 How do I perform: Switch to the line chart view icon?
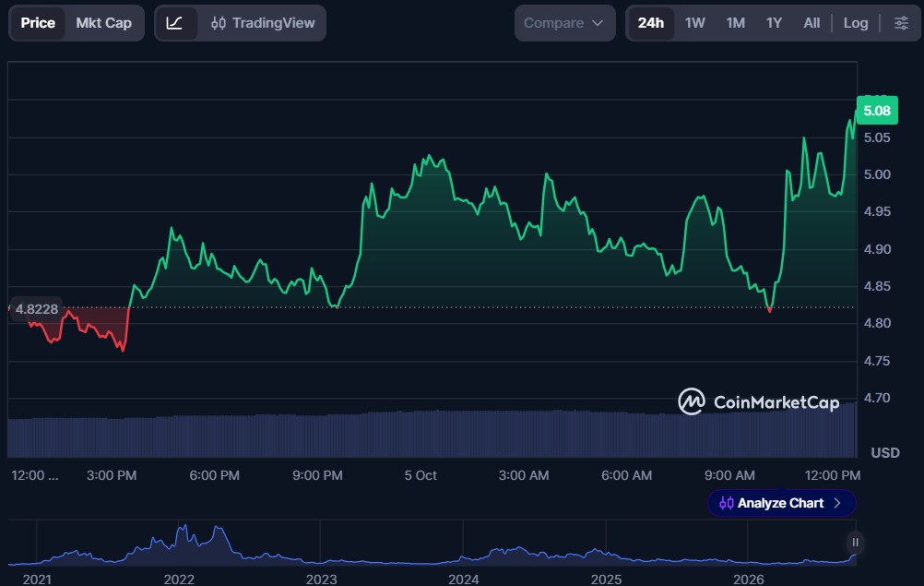[x=174, y=23]
